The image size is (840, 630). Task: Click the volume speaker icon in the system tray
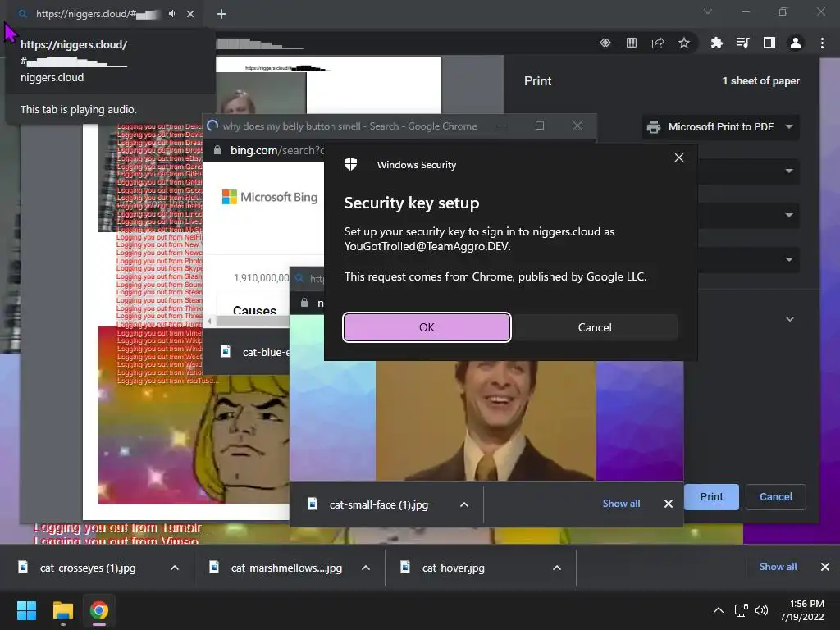click(x=760, y=610)
